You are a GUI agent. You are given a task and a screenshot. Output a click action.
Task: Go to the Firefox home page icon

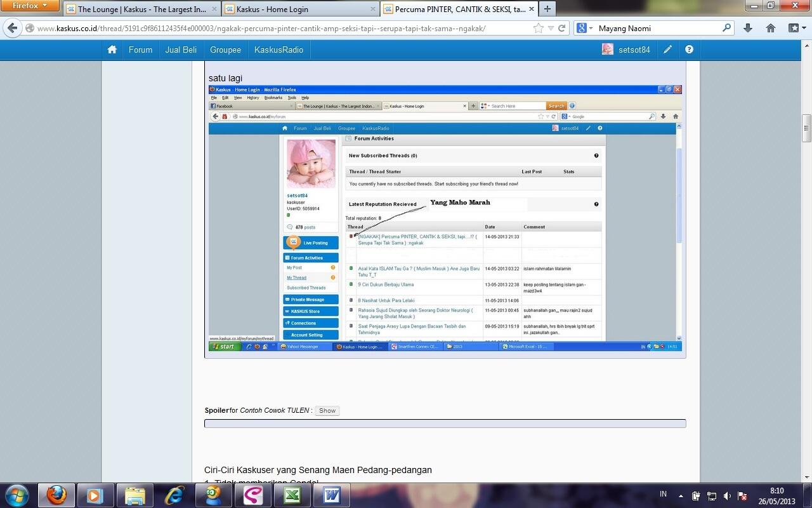click(x=771, y=28)
